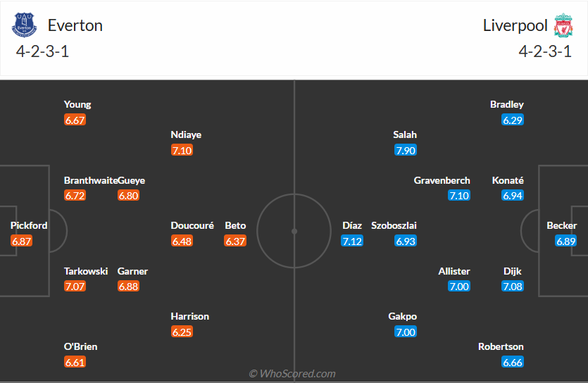This screenshot has width=588, height=383.
Task: Open the Liverpool team name link
Action: tap(515, 25)
